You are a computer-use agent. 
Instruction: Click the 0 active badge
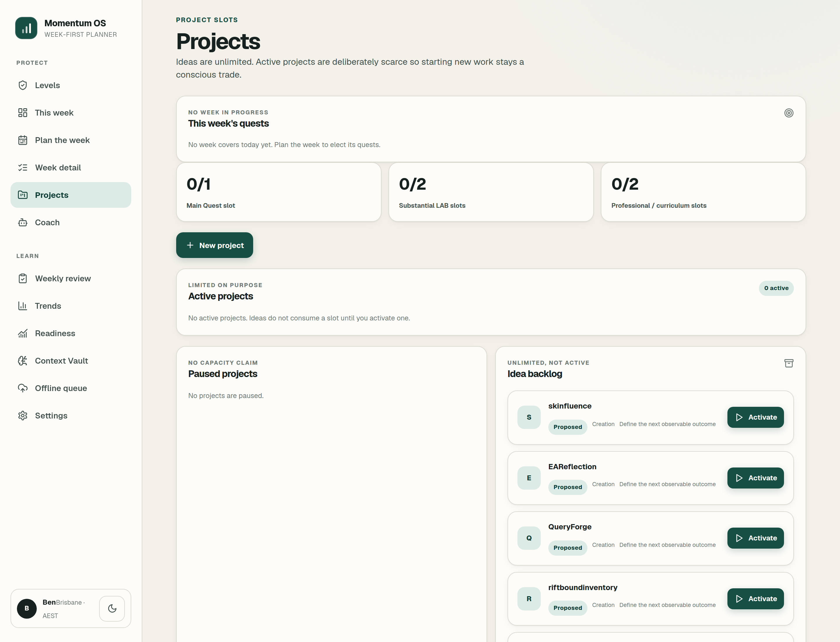776,289
